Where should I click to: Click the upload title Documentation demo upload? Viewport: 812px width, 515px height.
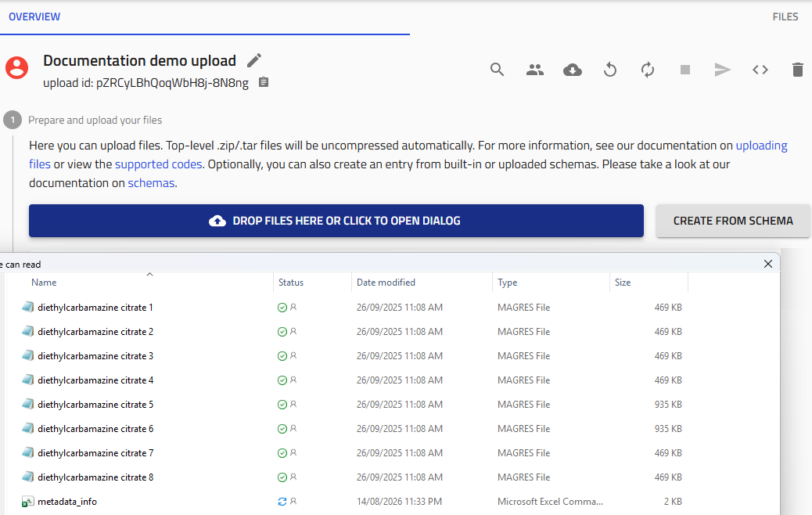click(139, 60)
